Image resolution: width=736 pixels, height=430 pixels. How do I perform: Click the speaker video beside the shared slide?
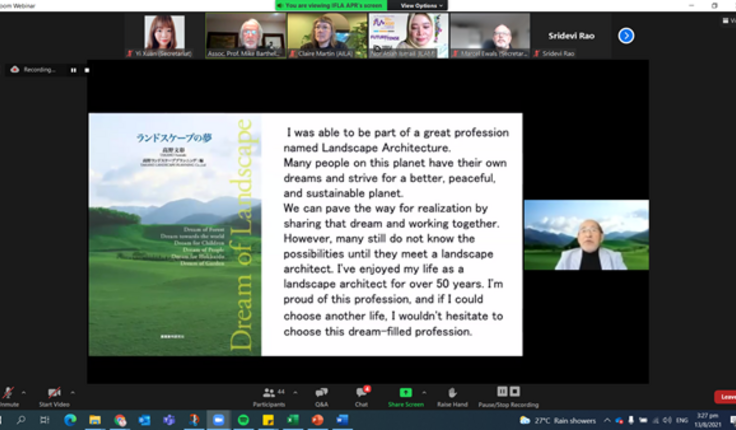tap(587, 235)
